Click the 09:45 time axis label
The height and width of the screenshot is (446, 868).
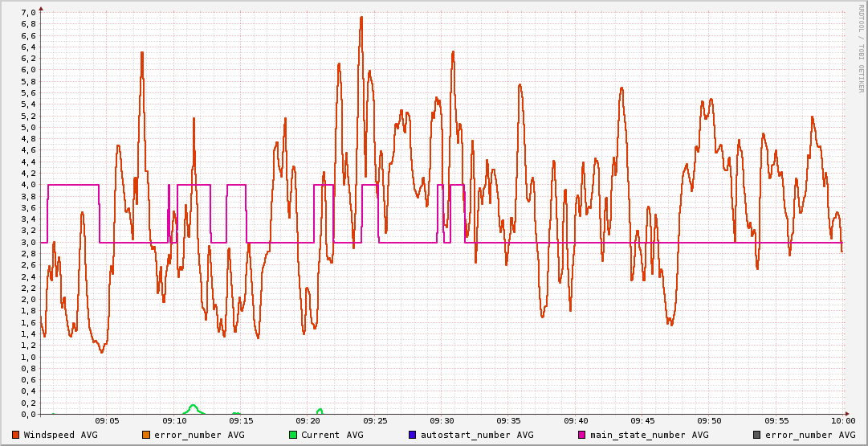(642, 421)
